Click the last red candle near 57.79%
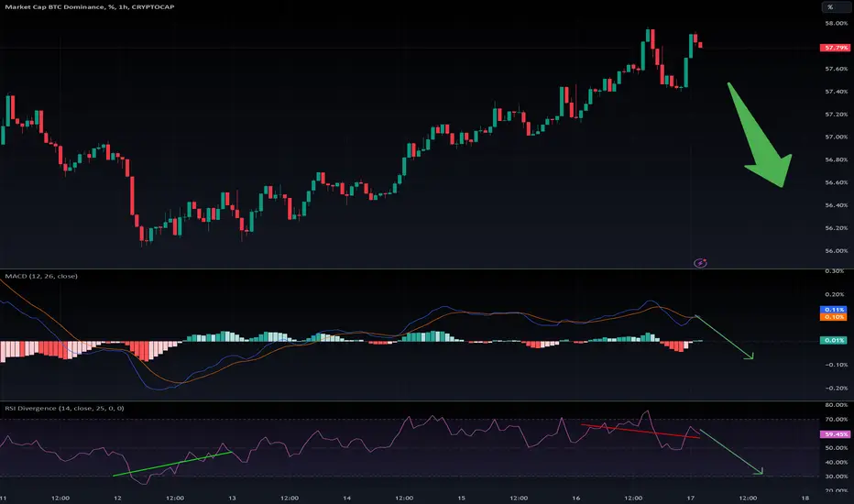The width and height of the screenshot is (854, 504). (x=700, y=45)
